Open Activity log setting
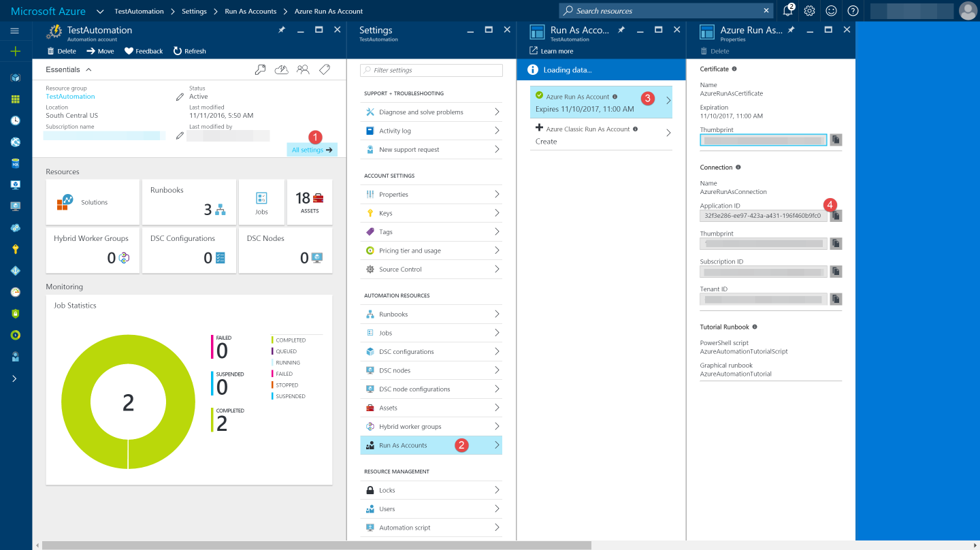Image resolution: width=980 pixels, height=550 pixels. pyautogui.click(x=433, y=131)
